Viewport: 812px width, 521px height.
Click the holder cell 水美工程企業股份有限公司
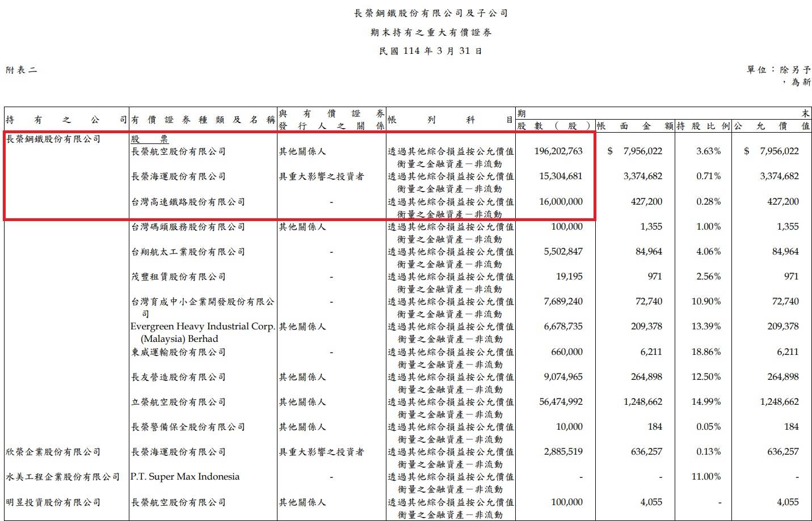click(63, 477)
